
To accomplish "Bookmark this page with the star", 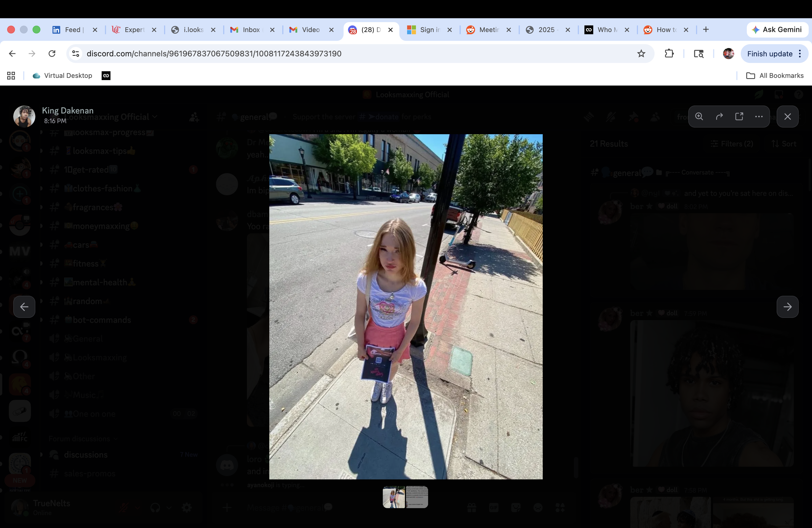I will coord(641,54).
